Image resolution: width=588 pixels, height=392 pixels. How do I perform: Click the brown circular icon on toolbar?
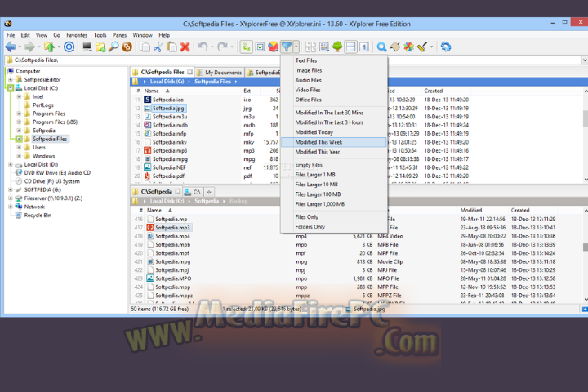[127, 47]
